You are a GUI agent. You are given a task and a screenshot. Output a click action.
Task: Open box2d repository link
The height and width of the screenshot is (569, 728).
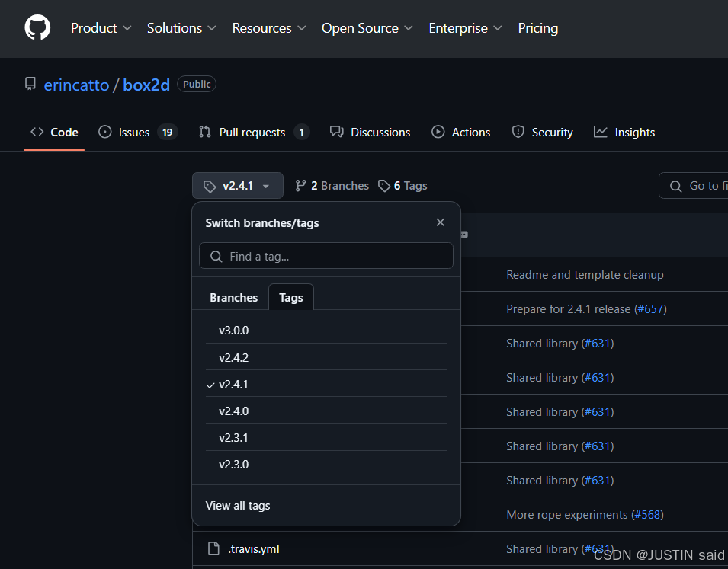click(x=146, y=85)
